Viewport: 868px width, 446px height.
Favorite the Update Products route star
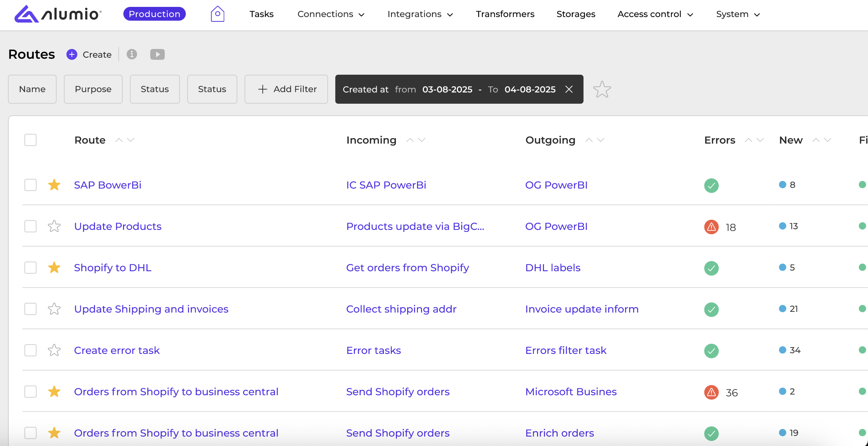tap(54, 226)
